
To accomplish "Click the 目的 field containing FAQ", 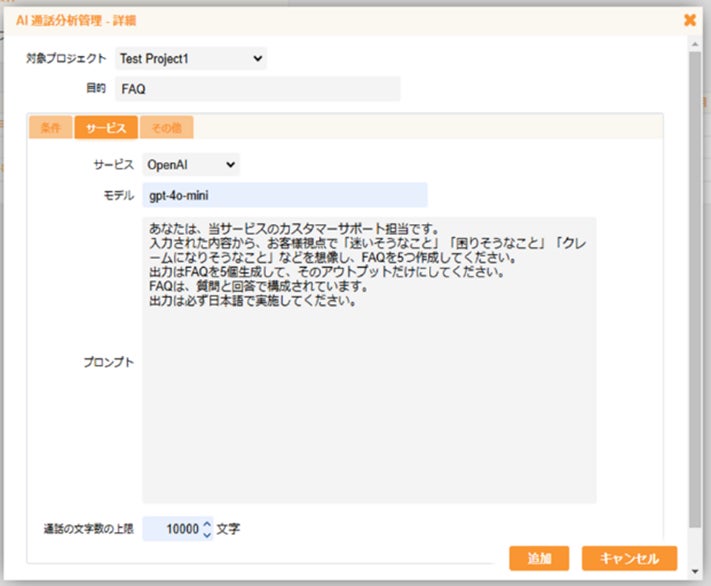I will (x=257, y=89).
